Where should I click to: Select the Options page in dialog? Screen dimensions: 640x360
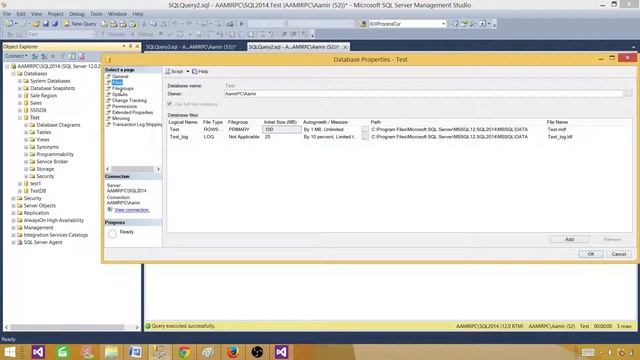click(120, 94)
